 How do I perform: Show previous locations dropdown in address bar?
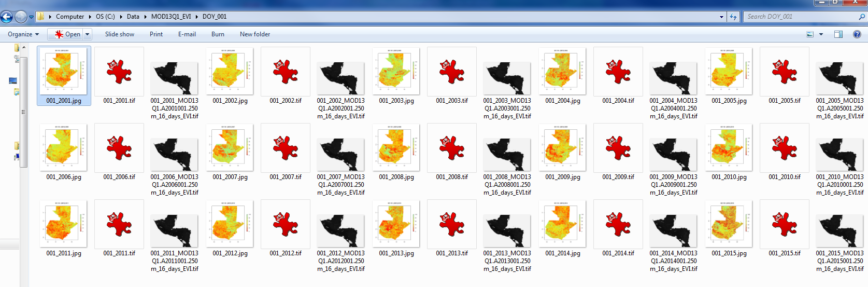(x=722, y=17)
